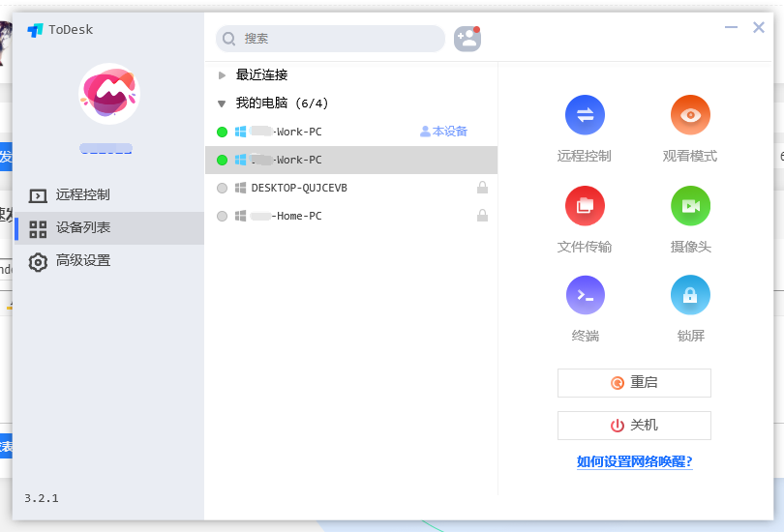Click the ToDesk logo icon
The width and height of the screenshot is (784, 532).
point(35,30)
